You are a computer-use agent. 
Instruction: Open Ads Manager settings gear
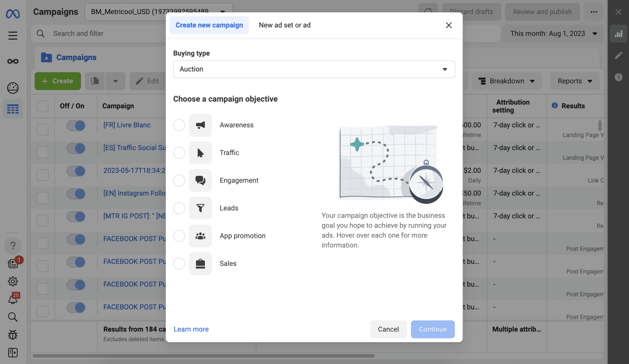(x=13, y=281)
